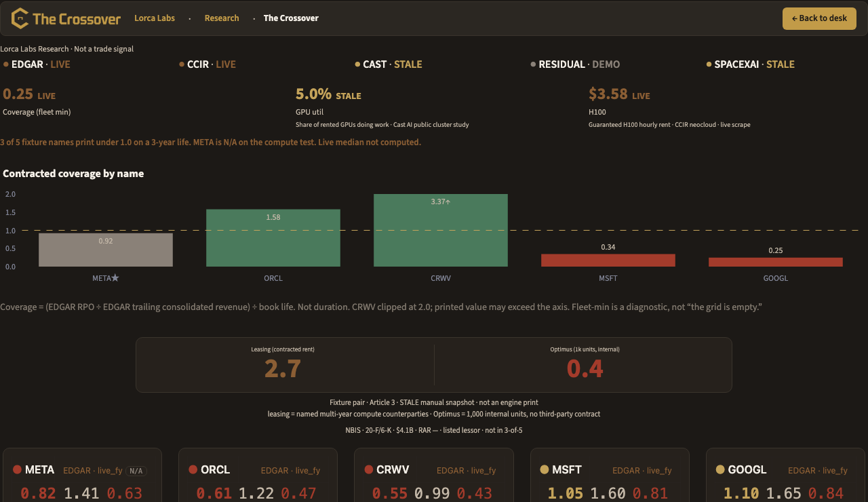Open the Research breadcrumb link
Screen dimensions: 868x502
(x=222, y=18)
